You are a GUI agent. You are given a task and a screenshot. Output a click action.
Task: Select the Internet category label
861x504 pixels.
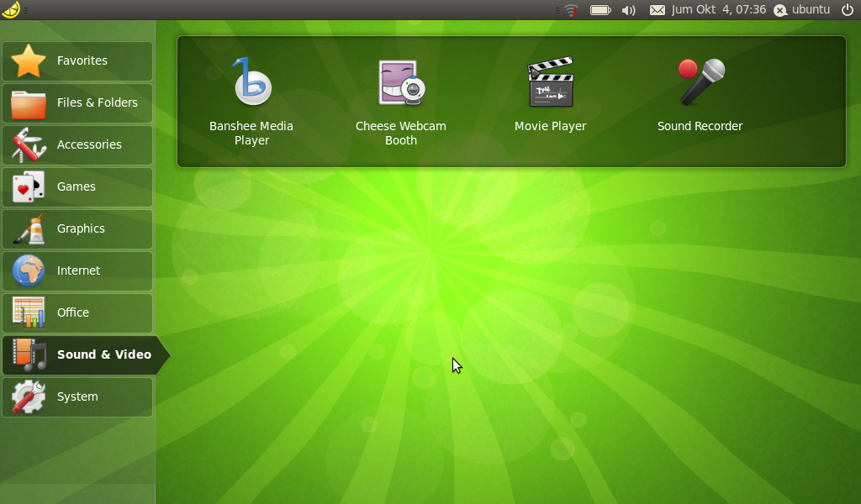point(78,271)
